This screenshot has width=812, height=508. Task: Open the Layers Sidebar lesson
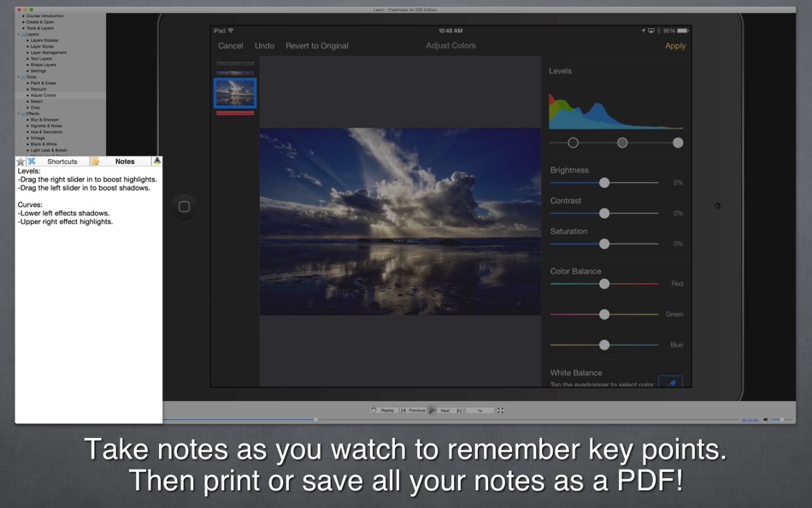44,40
